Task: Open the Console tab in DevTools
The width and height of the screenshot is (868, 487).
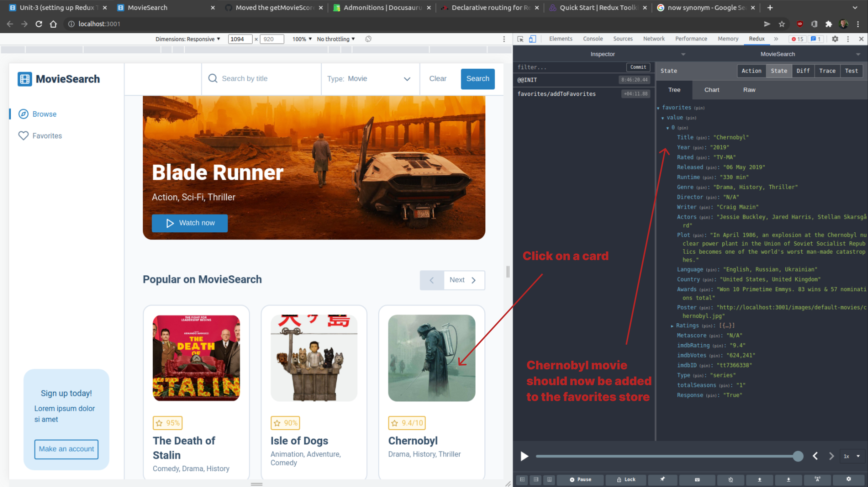Action: pyautogui.click(x=593, y=39)
